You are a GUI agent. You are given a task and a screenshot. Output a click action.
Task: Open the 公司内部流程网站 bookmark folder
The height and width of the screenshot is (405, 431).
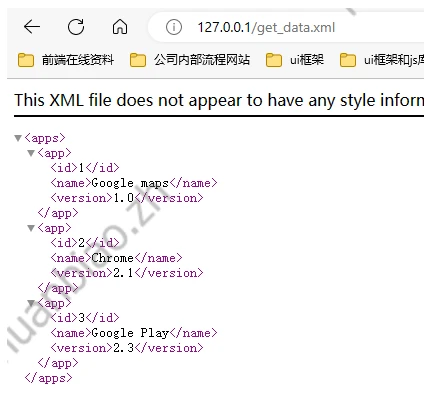[190, 60]
